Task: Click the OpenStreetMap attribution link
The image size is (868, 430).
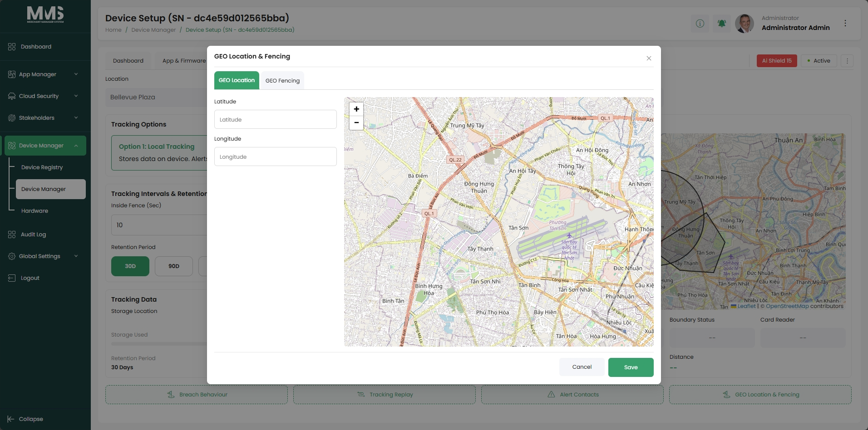Action: coord(787,306)
